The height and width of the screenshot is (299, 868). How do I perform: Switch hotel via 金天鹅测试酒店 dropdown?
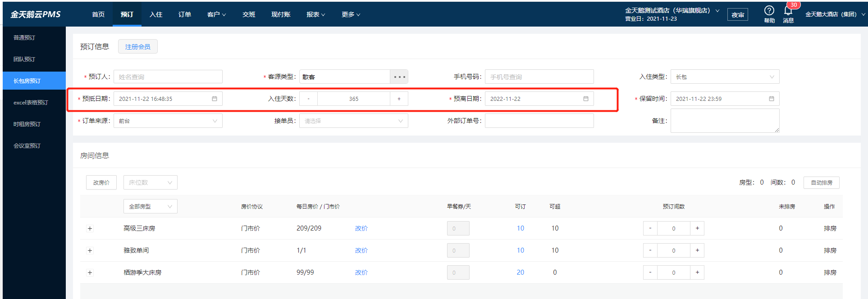(x=672, y=10)
